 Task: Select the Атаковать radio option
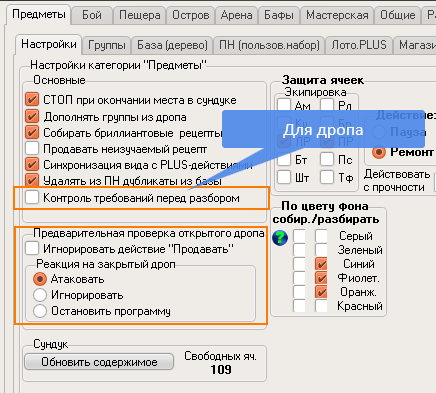point(40,279)
